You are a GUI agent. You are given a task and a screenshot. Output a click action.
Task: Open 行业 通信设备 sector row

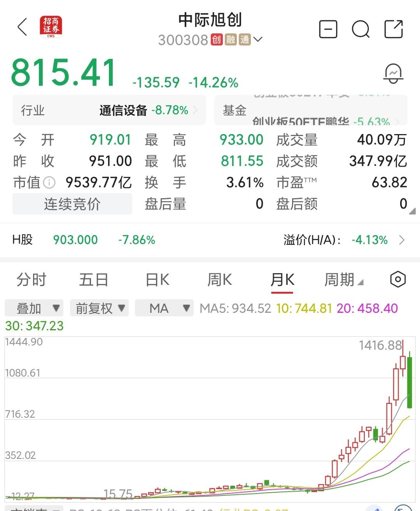(109, 110)
